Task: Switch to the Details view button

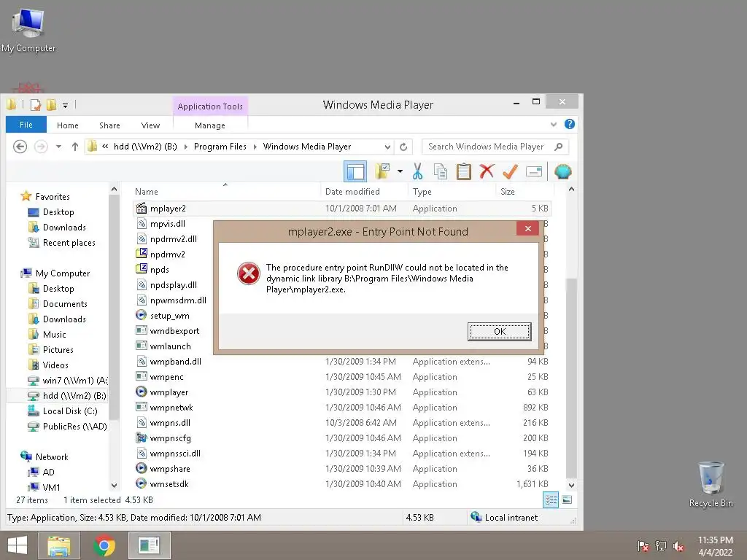Action: coord(551,499)
